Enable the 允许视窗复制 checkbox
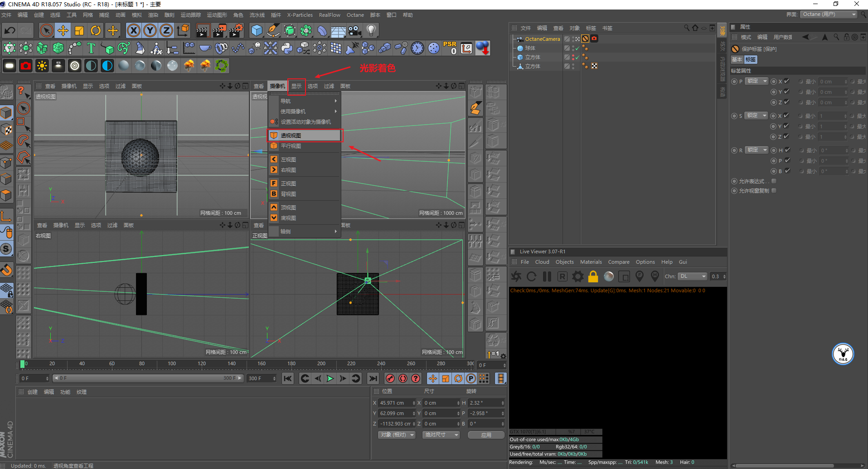Viewport: 868px width, 469px height. 774,191
